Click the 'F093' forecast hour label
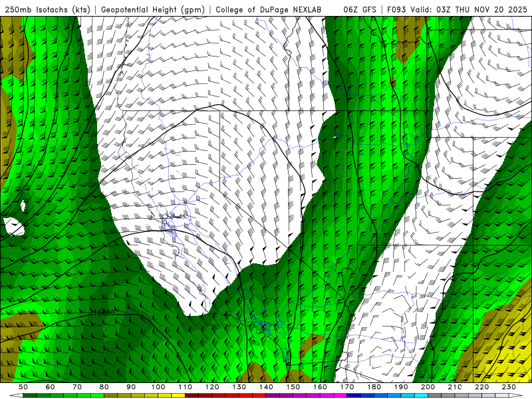The image size is (532, 399). 396,10
